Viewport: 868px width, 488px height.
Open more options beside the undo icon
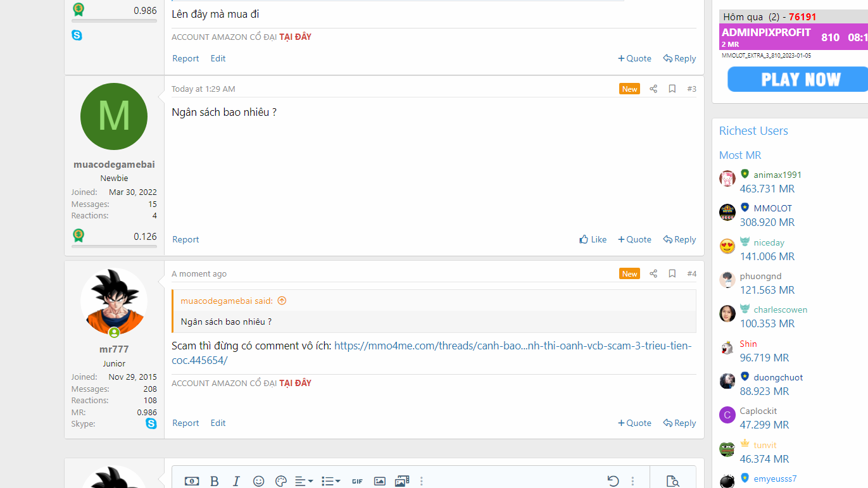632,481
